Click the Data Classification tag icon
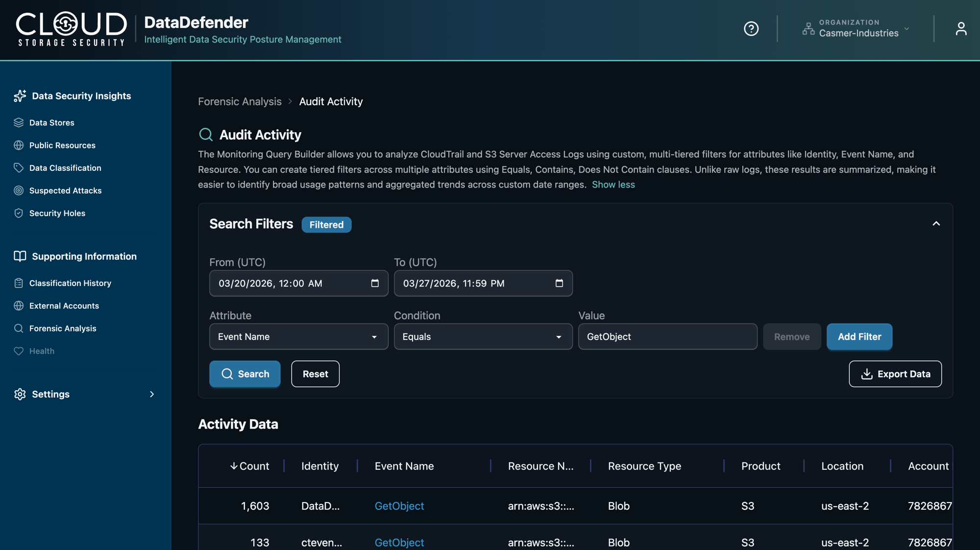980x550 pixels. pyautogui.click(x=19, y=168)
